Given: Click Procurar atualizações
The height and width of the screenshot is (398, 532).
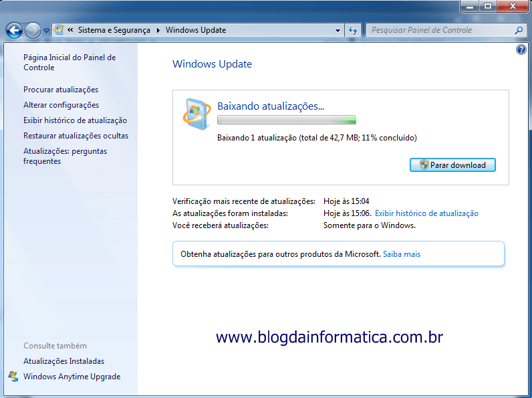Looking at the screenshot, I should [61, 90].
